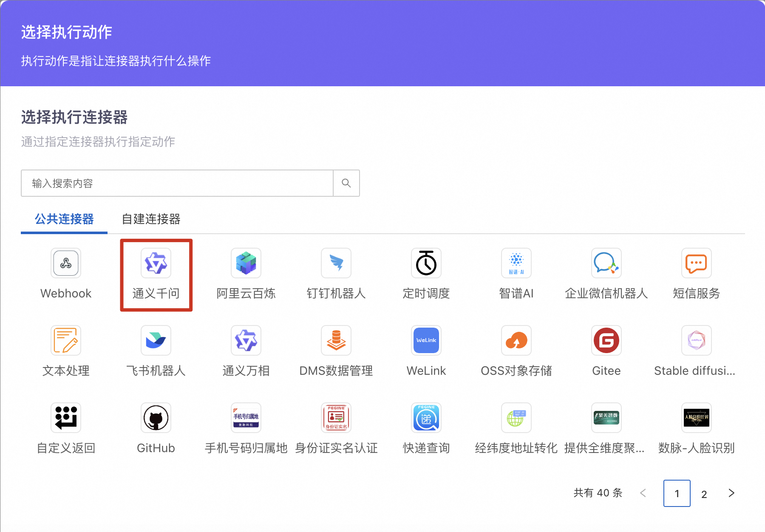Select the 钉钉机器人 connector icon

click(x=336, y=263)
